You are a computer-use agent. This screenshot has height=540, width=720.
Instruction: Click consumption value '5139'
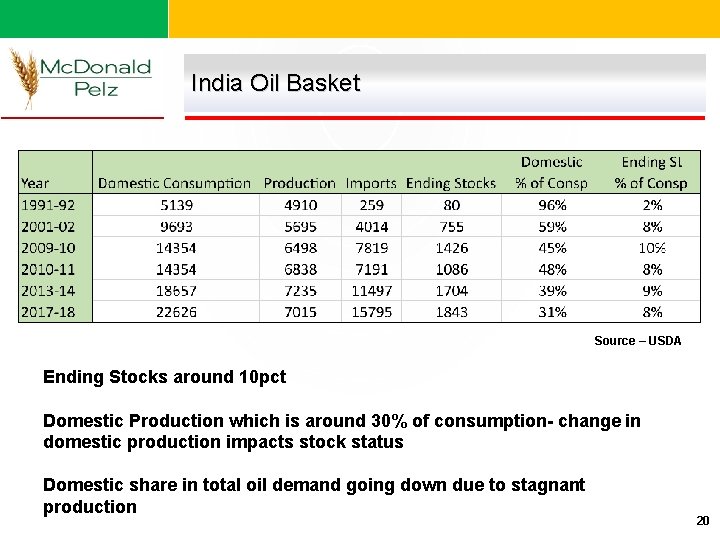[x=176, y=205]
